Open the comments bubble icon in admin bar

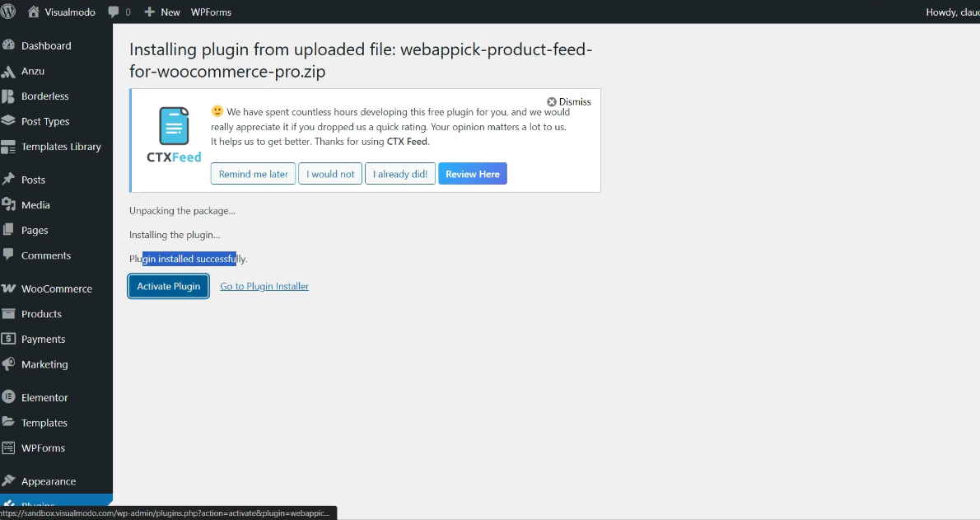point(114,12)
